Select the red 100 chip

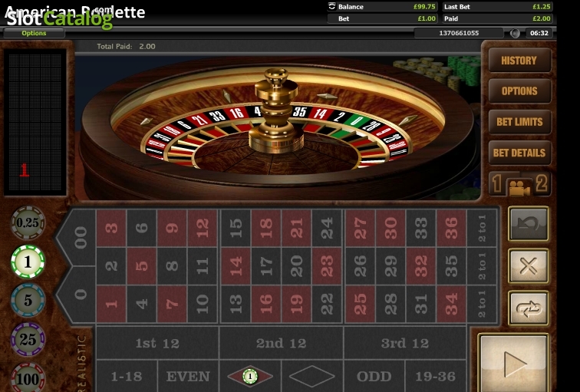pos(28,378)
